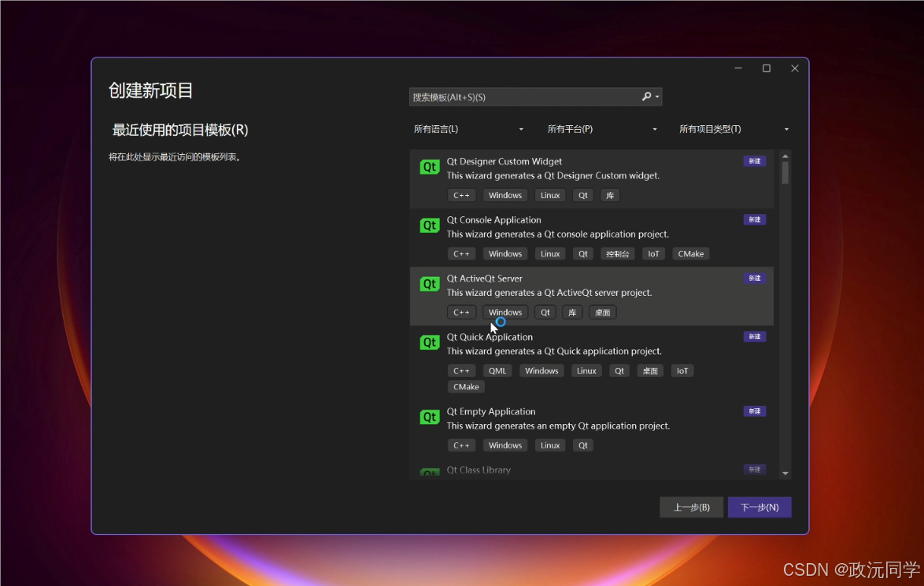924x586 pixels.
Task: Click the template list scrollbar thumb
Action: pyautogui.click(x=785, y=173)
